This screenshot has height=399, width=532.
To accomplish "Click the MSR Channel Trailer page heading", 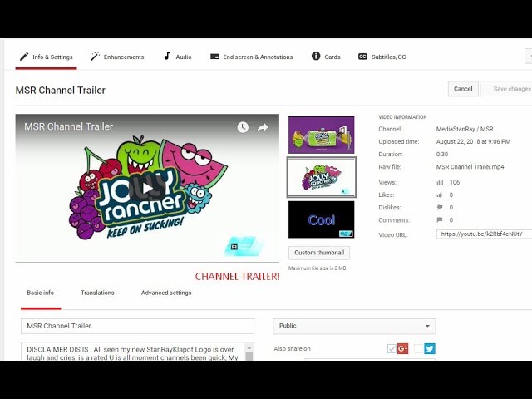I will [x=61, y=91].
